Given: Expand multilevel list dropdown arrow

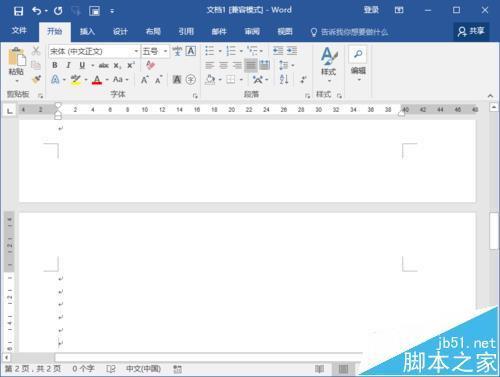Looking at the screenshot, I should (x=261, y=51).
